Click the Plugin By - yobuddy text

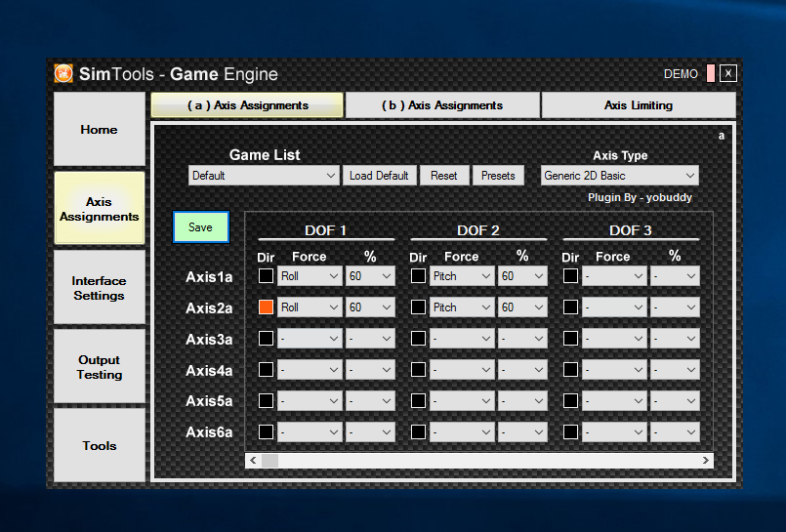[x=640, y=197]
